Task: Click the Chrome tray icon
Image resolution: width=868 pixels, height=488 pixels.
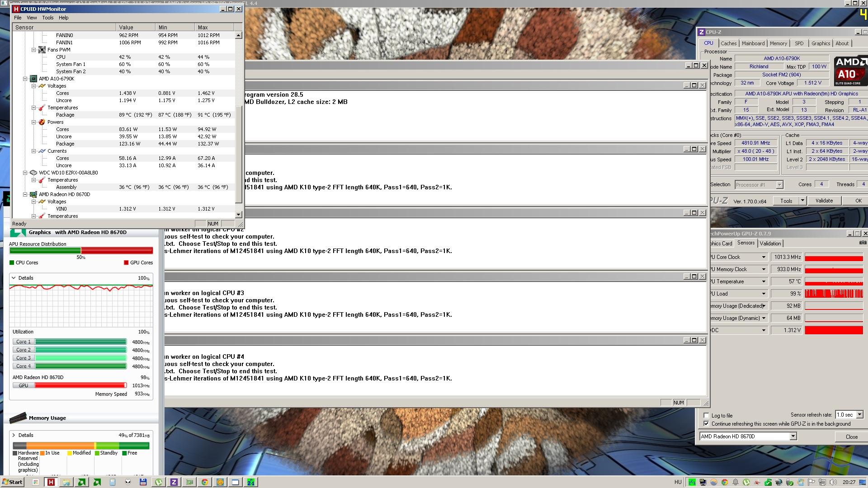Action: [725, 482]
